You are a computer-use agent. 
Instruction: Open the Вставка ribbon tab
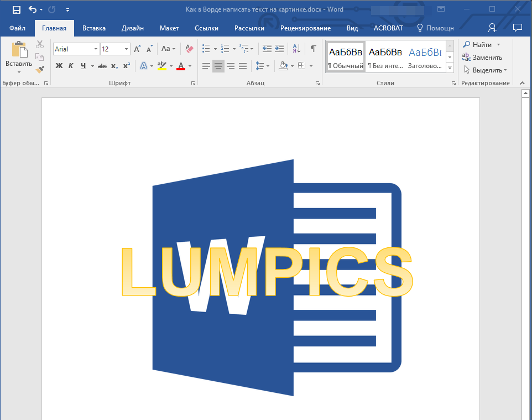click(94, 28)
